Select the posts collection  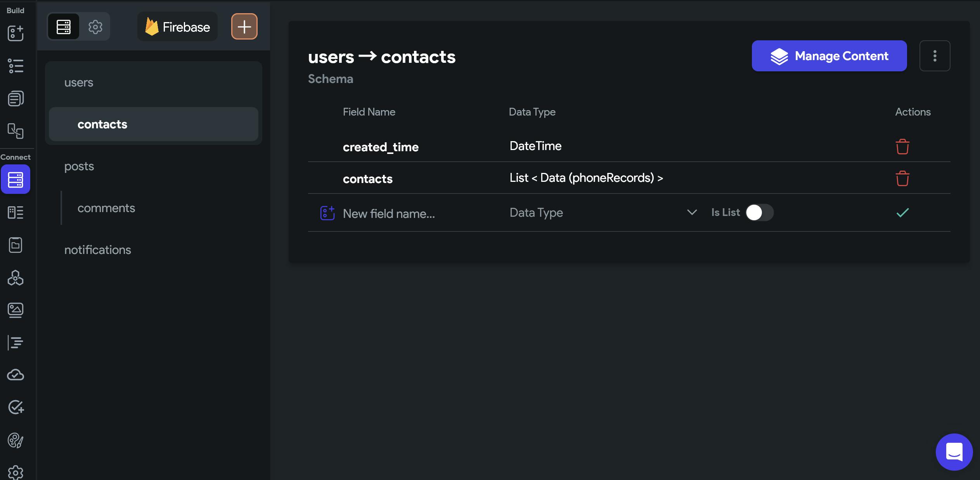pos(79,166)
